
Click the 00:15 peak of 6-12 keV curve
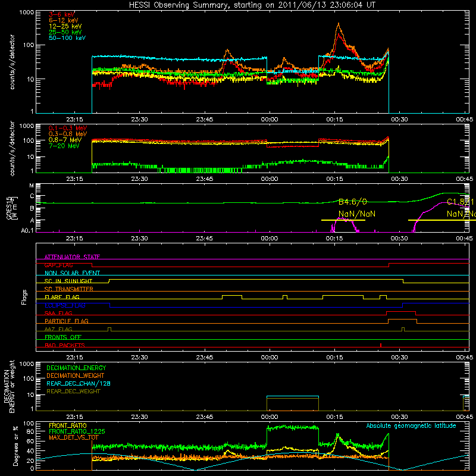coord(339,24)
